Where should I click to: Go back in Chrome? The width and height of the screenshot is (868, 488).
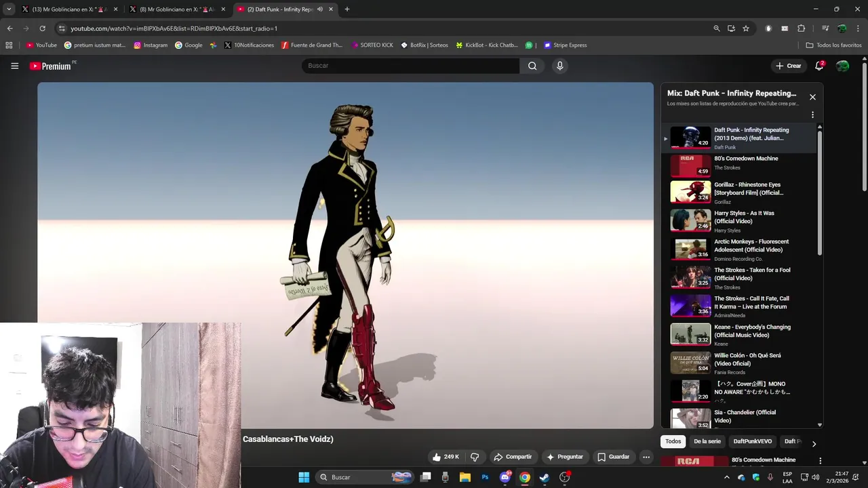9,28
